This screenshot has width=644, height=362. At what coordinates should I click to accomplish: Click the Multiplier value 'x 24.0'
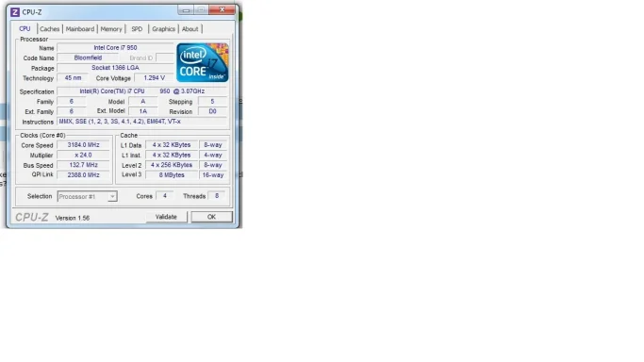coord(83,156)
